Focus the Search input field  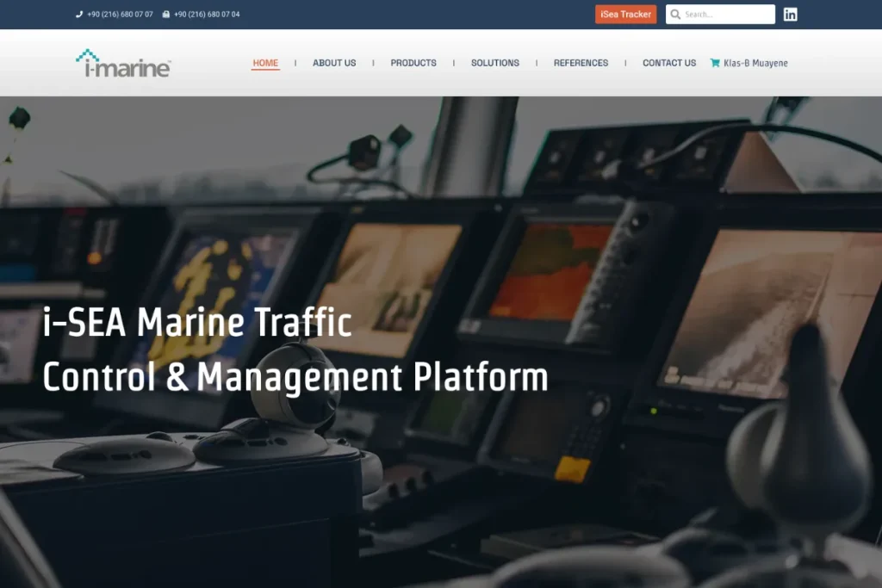[x=727, y=15]
